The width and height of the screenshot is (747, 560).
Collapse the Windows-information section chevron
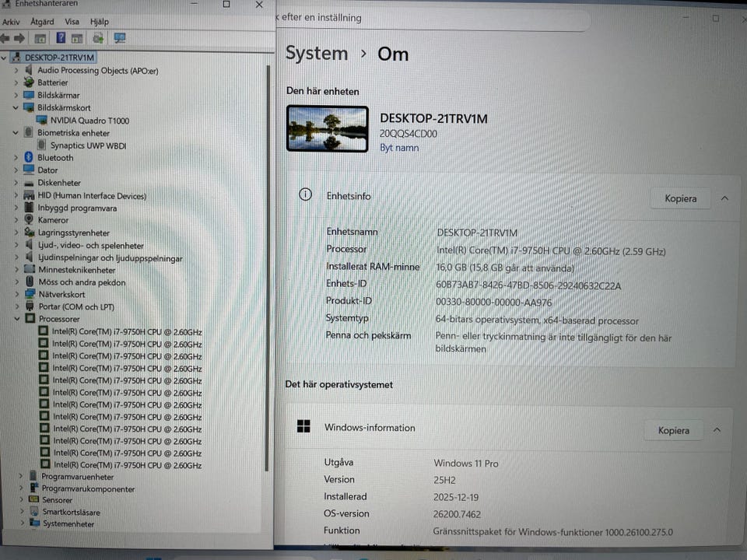(717, 430)
